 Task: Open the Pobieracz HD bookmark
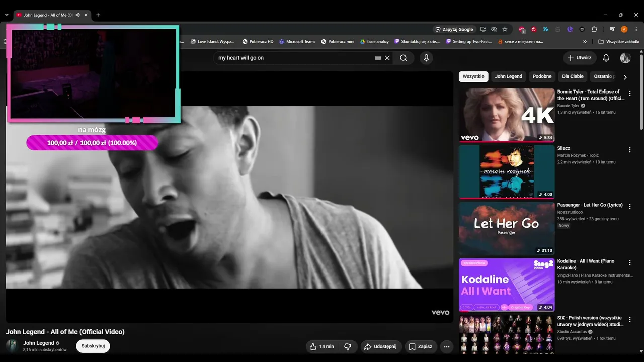pyautogui.click(x=258, y=42)
